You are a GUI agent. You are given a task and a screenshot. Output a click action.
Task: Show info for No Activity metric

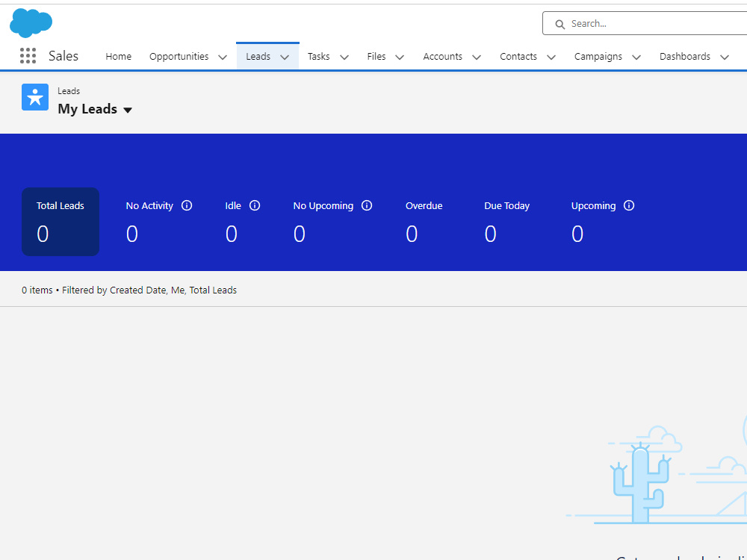click(187, 205)
